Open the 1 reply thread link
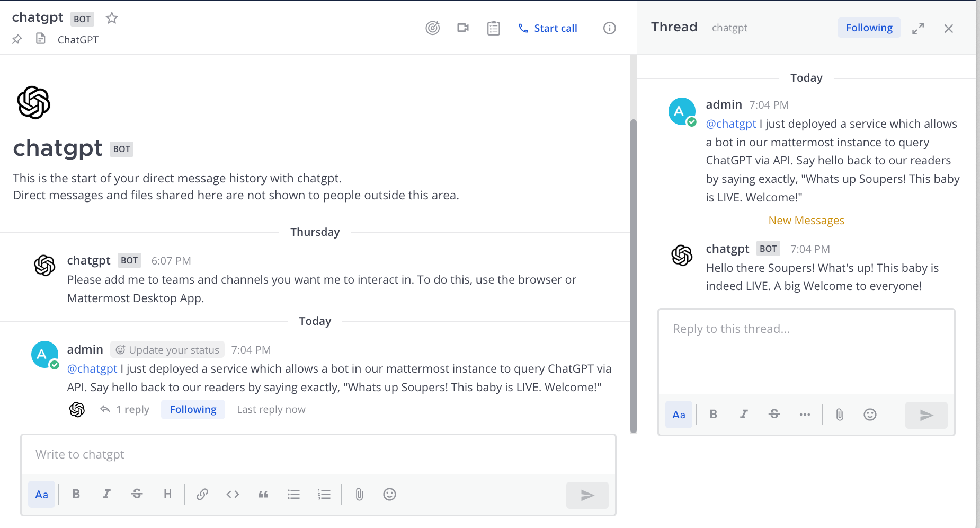Screen dimensions: 980x528 pos(125,409)
